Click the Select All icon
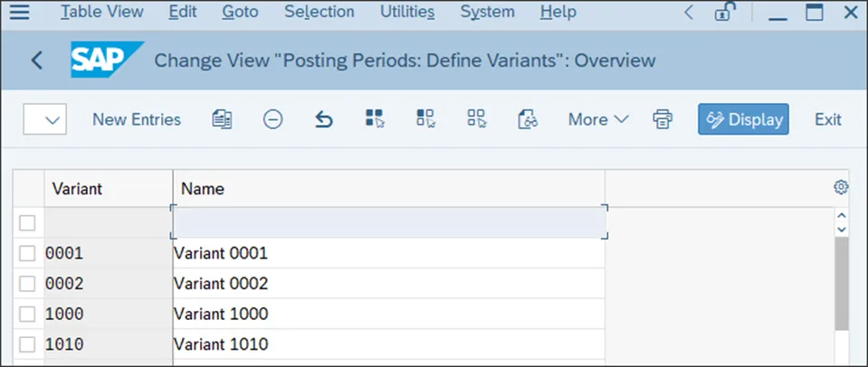The width and height of the screenshot is (868, 367). (375, 119)
